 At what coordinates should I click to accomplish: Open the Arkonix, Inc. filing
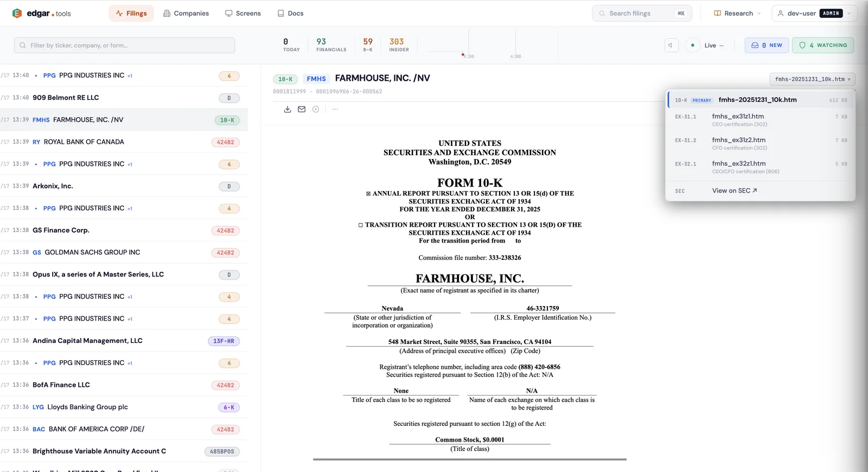pos(124,186)
